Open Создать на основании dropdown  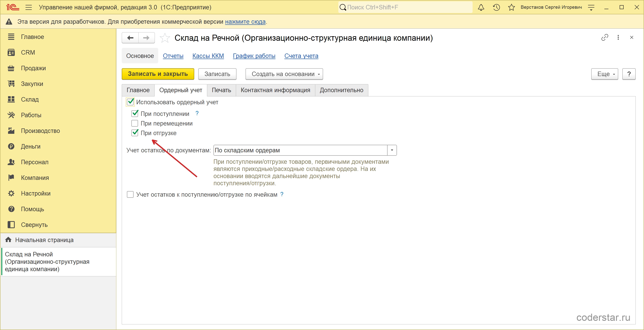tap(284, 74)
